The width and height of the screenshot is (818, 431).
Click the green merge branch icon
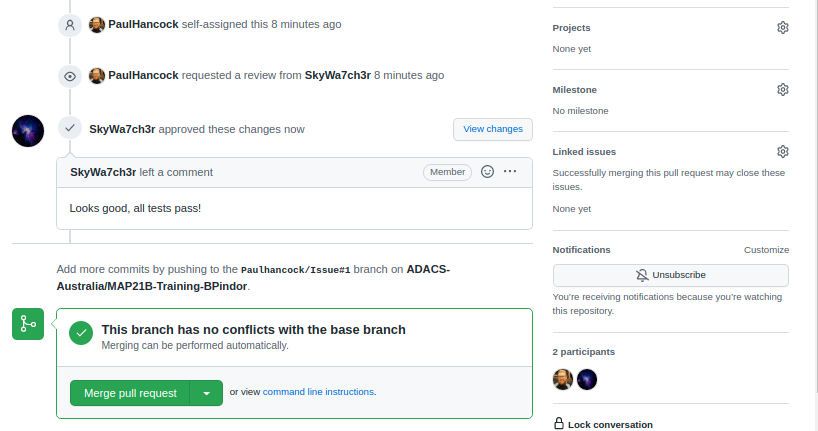[x=28, y=324]
